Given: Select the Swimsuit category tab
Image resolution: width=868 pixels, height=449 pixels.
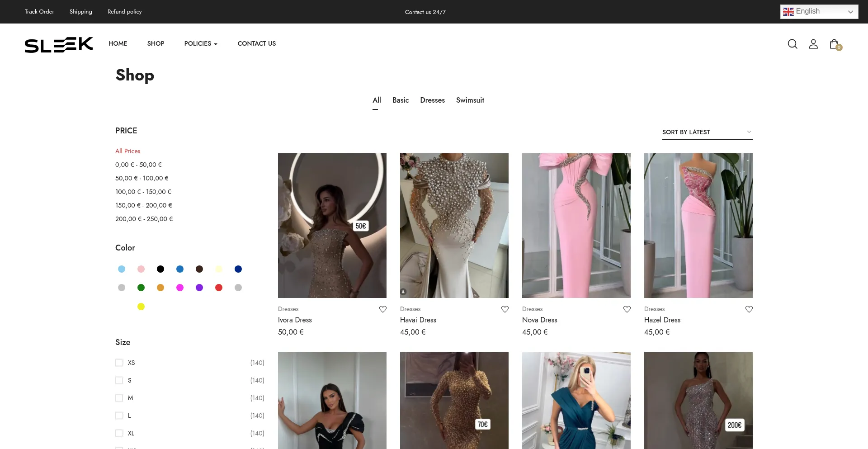Looking at the screenshot, I should coord(470,100).
